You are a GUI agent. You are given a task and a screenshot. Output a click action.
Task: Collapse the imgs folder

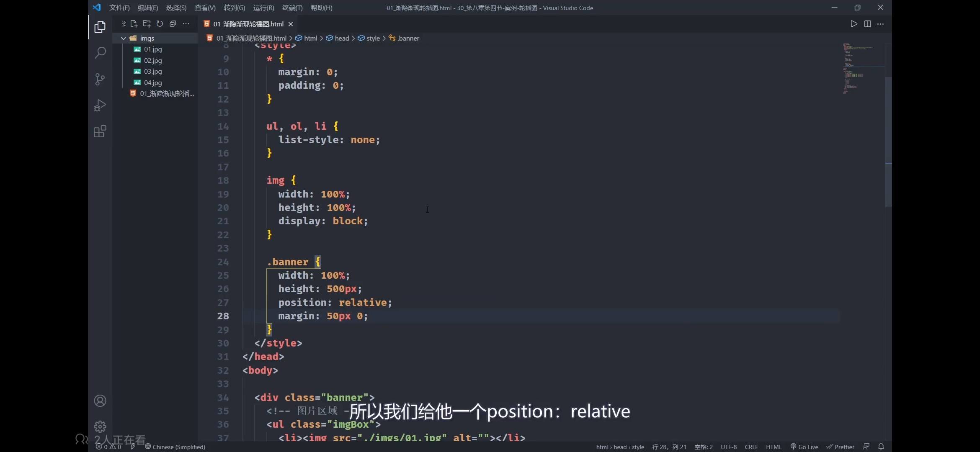(x=124, y=38)
